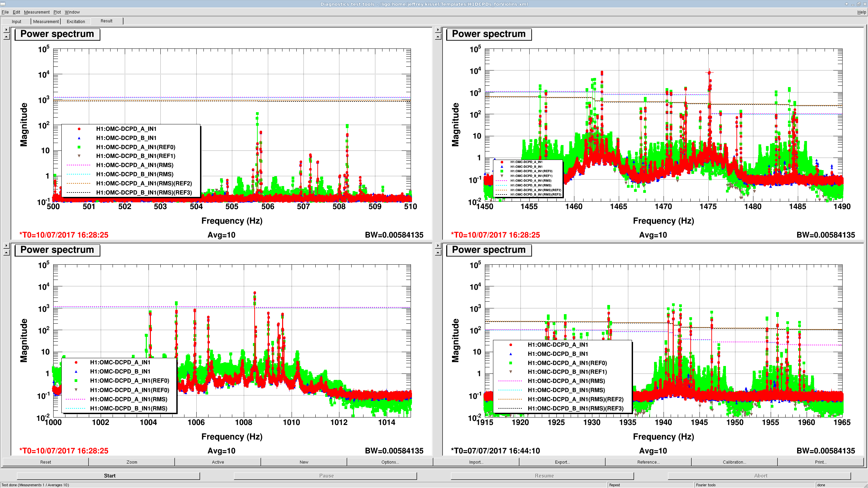This screenshot has height=488, width=868.
Task: Click the keep-above arrow icon in title bar
Action: (846, 4)
